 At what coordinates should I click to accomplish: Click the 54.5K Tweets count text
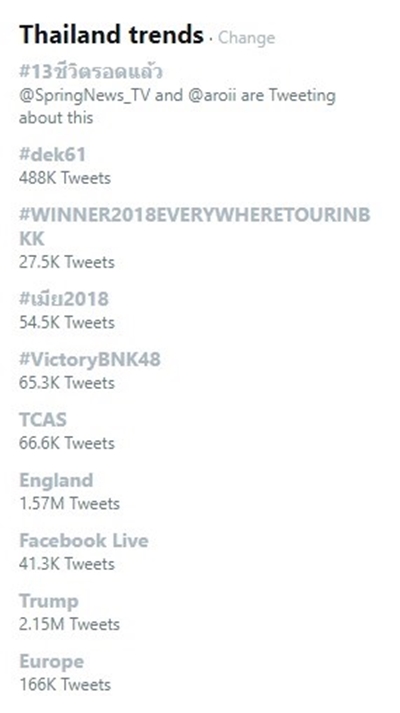(67, 322)
